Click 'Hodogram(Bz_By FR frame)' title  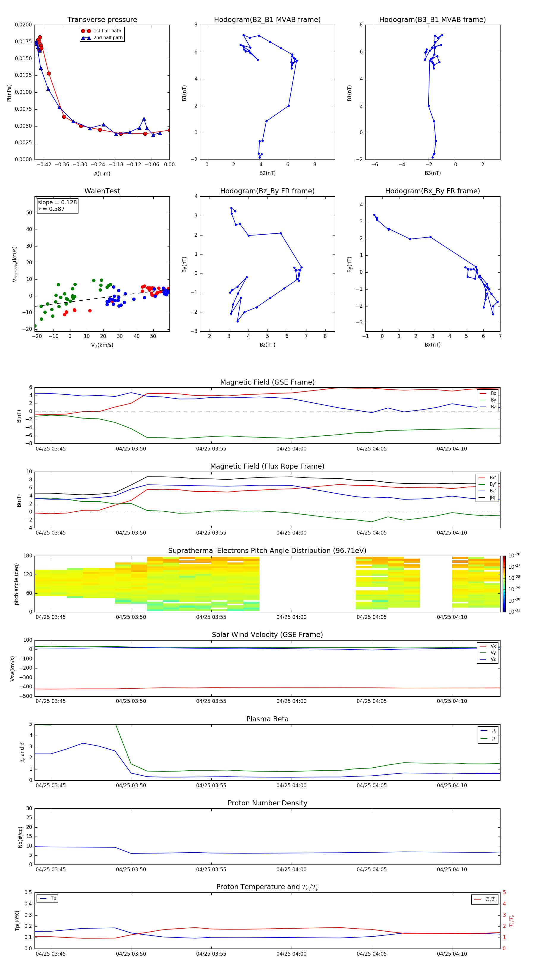click(x=267, y=191)
